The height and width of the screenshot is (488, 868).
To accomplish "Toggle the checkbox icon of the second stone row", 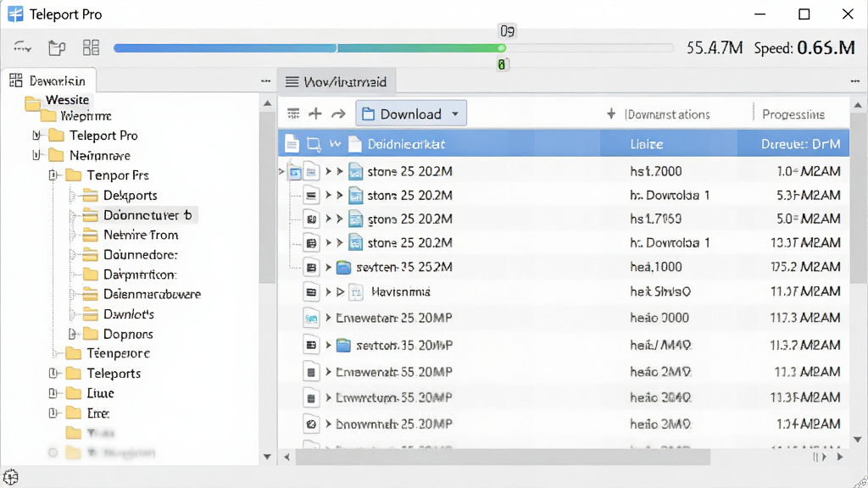I will [x=311, y=196].
